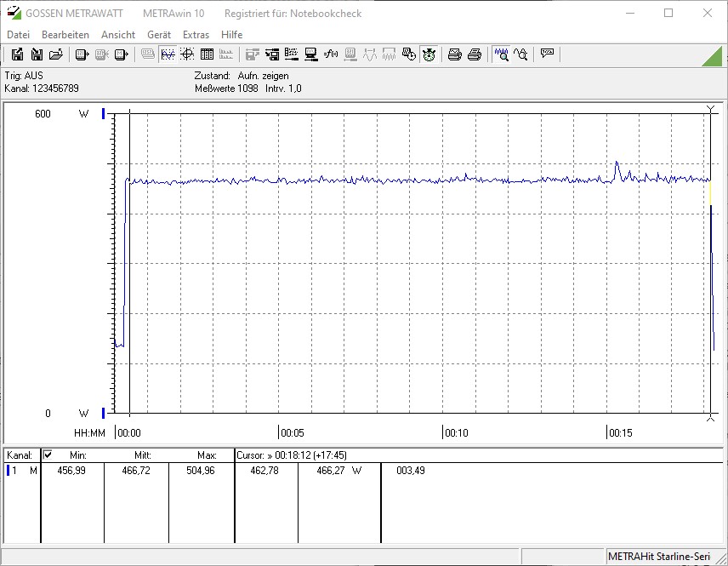The height and width of the screenshot is (566, 728).
Task: Click the clock timer settings icon
Action: (x=409, y=54)
